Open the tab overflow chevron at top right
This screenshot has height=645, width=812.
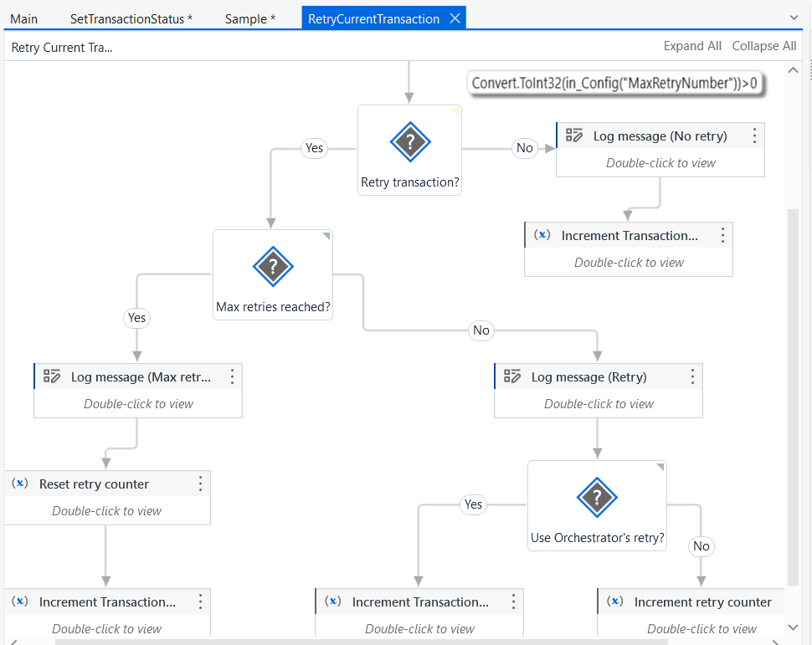tap(795, 16)
